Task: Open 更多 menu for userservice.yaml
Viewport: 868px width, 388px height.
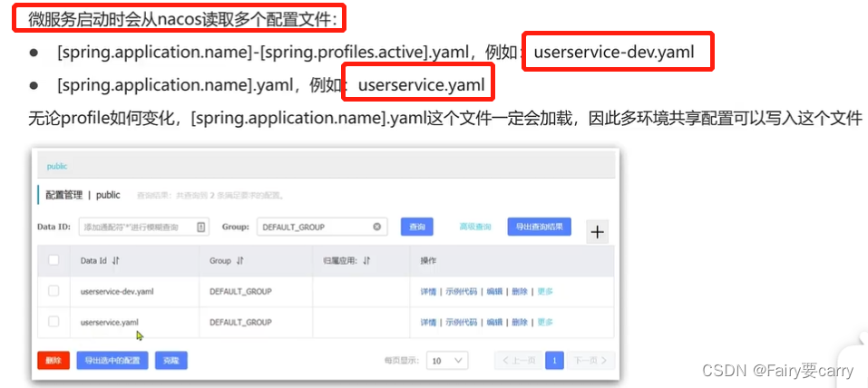Action: pyautogui.click(x=545, y=322)
